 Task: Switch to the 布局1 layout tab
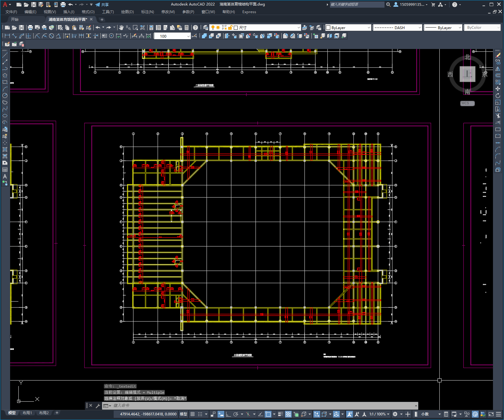point(27,413)
